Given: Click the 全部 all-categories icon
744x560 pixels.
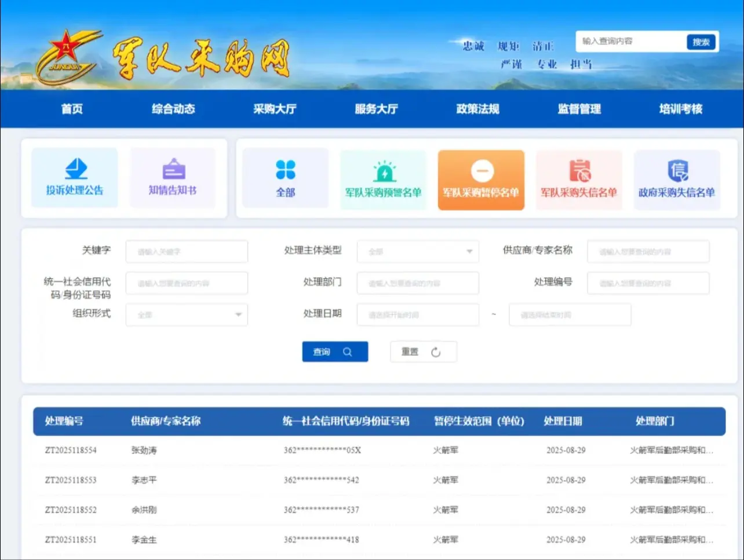Looking at the screenshot, I should click(x=285, y=178).
